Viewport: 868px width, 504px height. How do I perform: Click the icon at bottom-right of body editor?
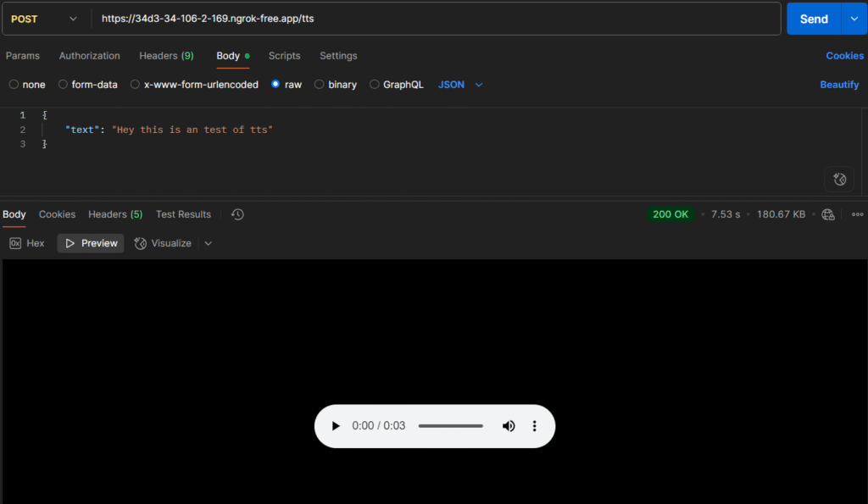(838, 179)
